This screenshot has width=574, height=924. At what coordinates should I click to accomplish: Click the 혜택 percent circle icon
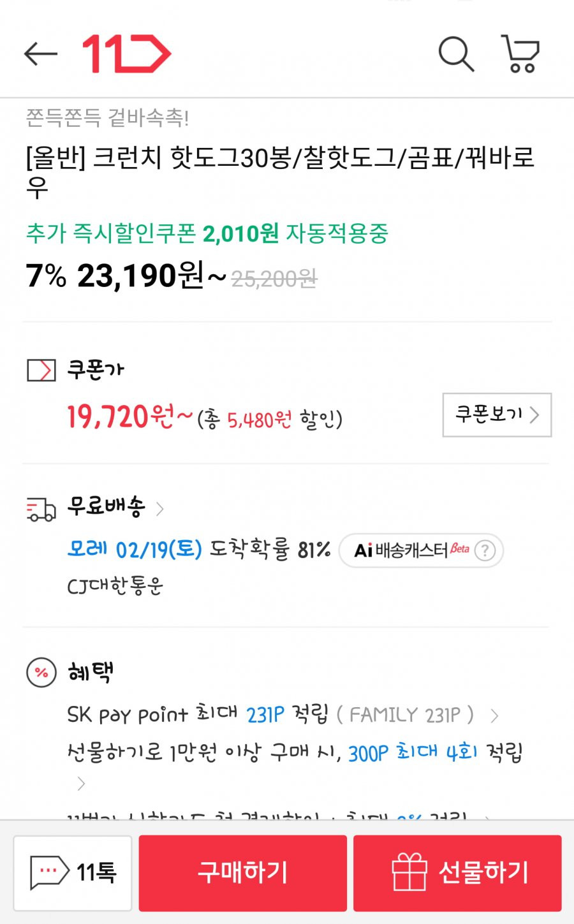point(41,672)
